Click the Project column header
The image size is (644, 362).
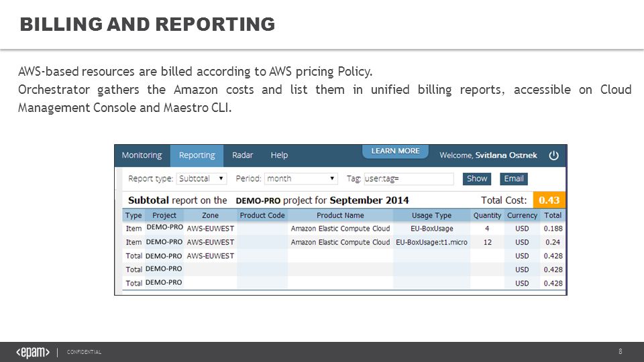[x=164, y=215]
